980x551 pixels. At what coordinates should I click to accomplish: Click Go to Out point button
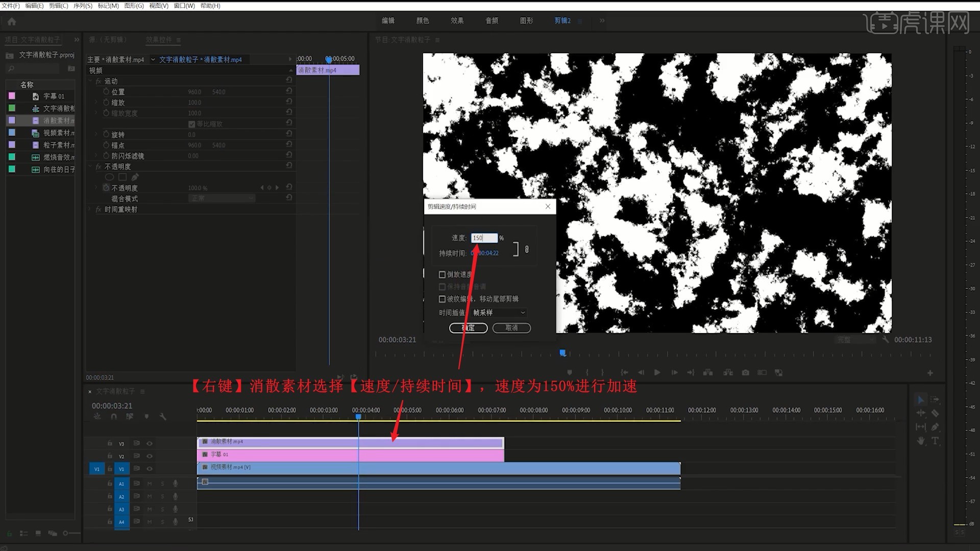(x=691, y=372)
